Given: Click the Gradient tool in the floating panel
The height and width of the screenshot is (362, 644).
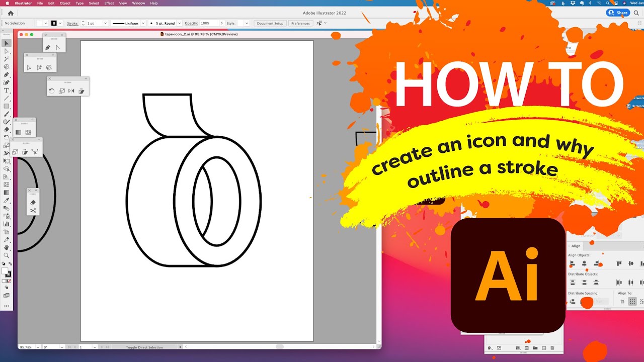Looking at the screenshot, I should [x=19, y=132].
